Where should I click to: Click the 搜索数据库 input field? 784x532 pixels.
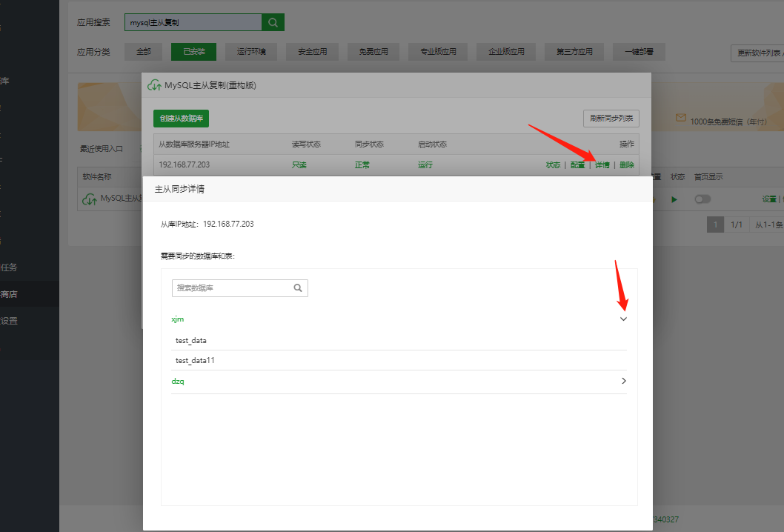point(240,288)
